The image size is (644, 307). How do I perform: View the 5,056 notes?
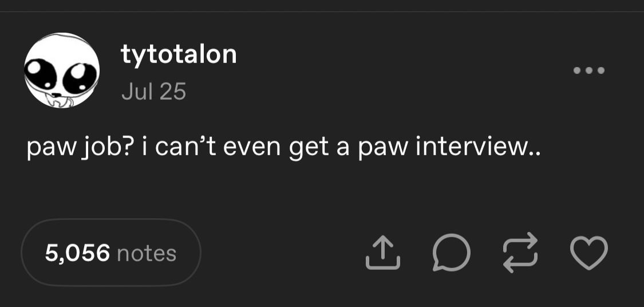[111, 253]
